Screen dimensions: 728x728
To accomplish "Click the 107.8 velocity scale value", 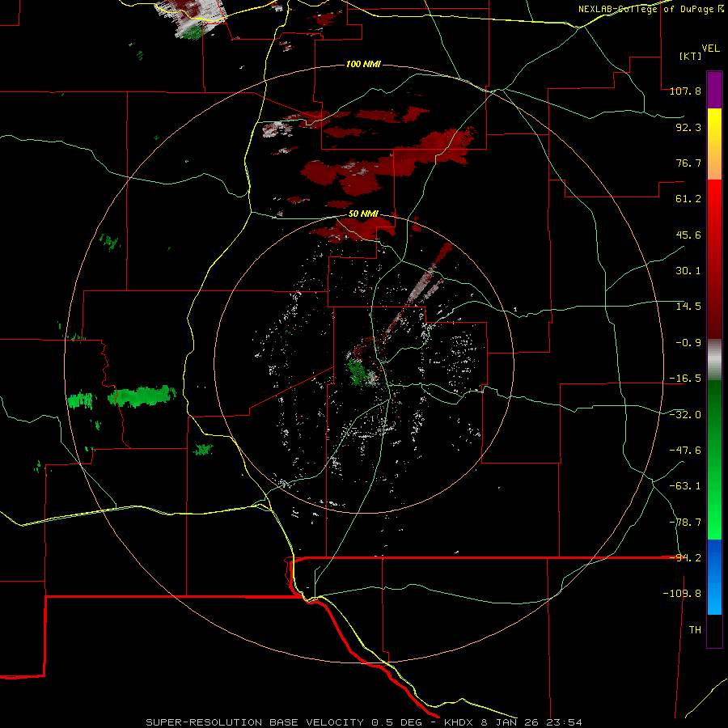I will (x=685, y=91).
